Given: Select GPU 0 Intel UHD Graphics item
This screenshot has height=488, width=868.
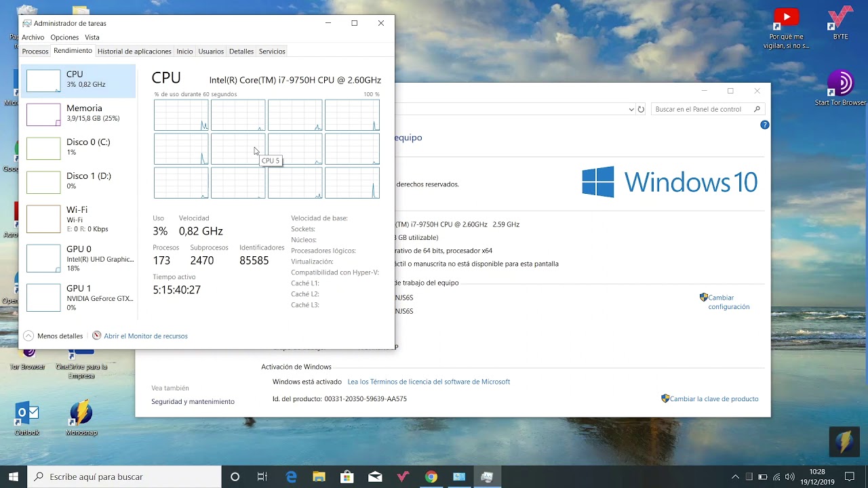Looking at the screenshot, I should [x=79, y=258].
